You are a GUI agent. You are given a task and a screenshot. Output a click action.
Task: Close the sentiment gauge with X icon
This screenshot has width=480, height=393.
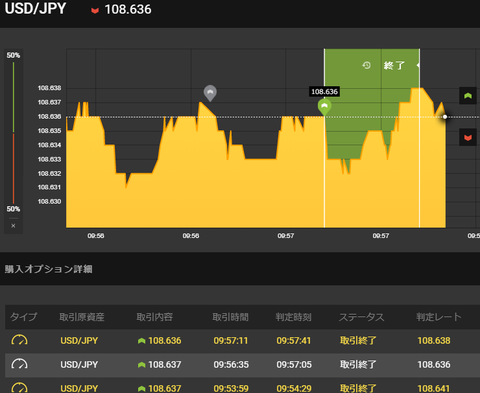pos(13,226)
